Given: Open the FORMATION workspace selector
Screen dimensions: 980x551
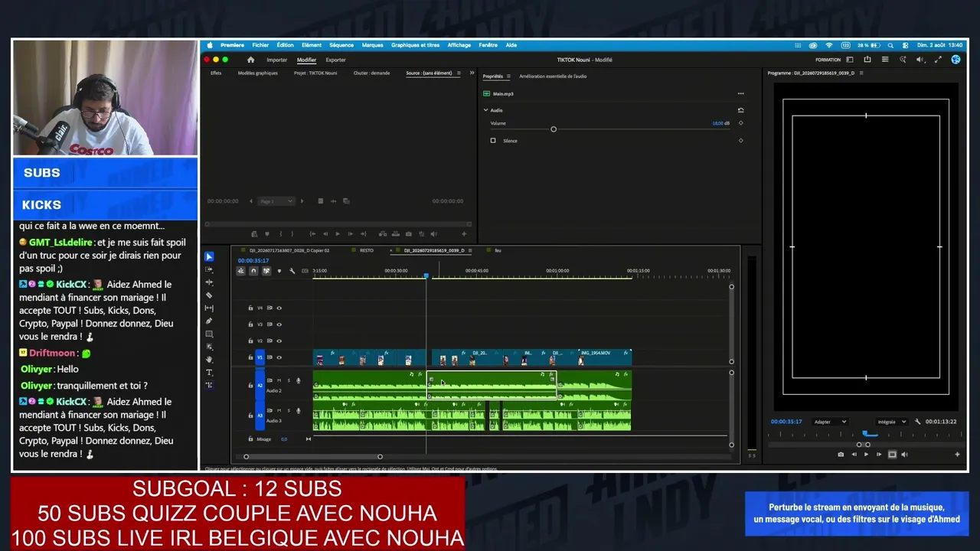Looking at the screenshot, I should [828, 60].
